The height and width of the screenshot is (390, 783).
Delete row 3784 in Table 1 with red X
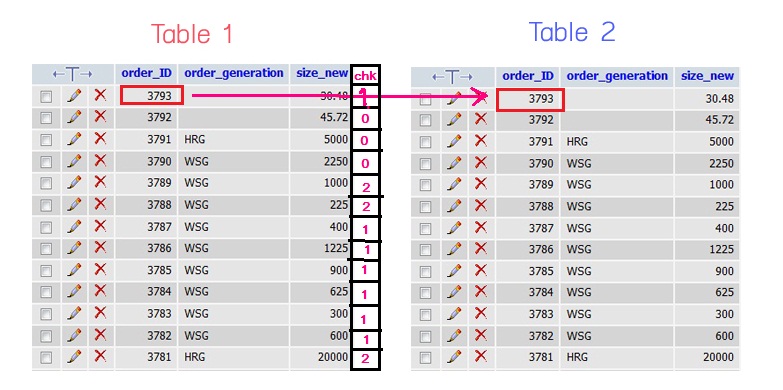pos(100,291)
